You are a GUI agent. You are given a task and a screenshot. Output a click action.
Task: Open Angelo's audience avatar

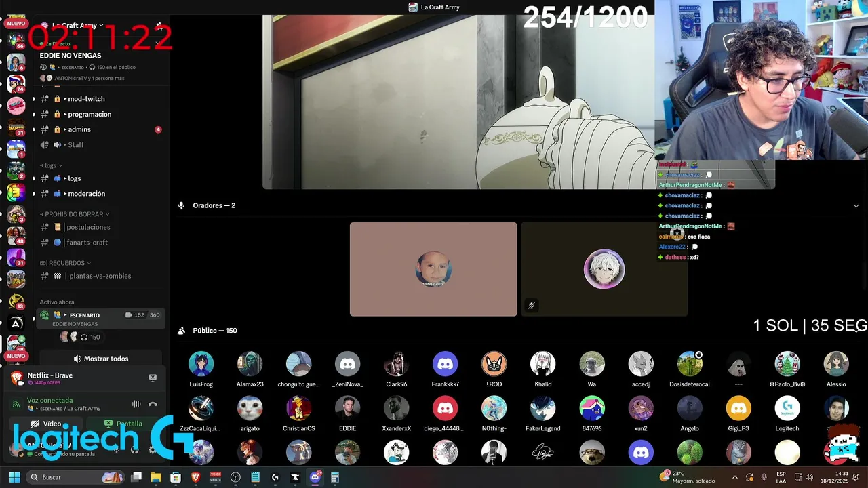click(x=690, y=408)
